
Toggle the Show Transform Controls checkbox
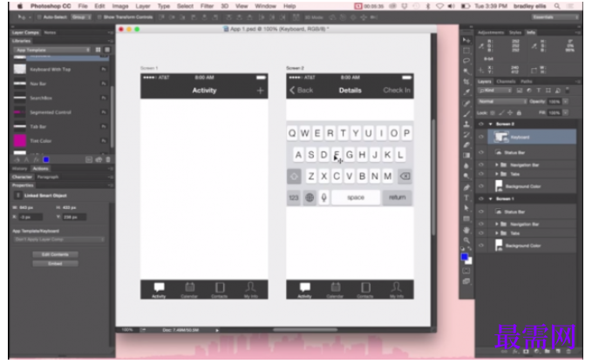coord(99,17)
